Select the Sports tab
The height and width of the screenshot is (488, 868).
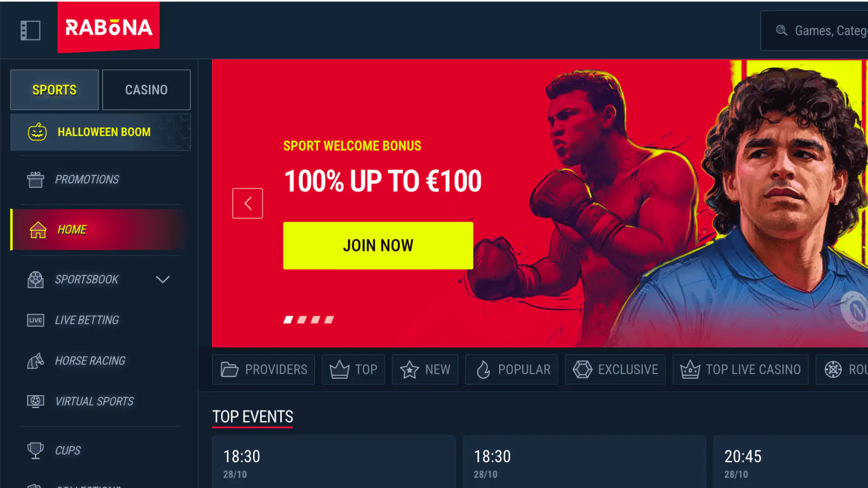[54, 89]
